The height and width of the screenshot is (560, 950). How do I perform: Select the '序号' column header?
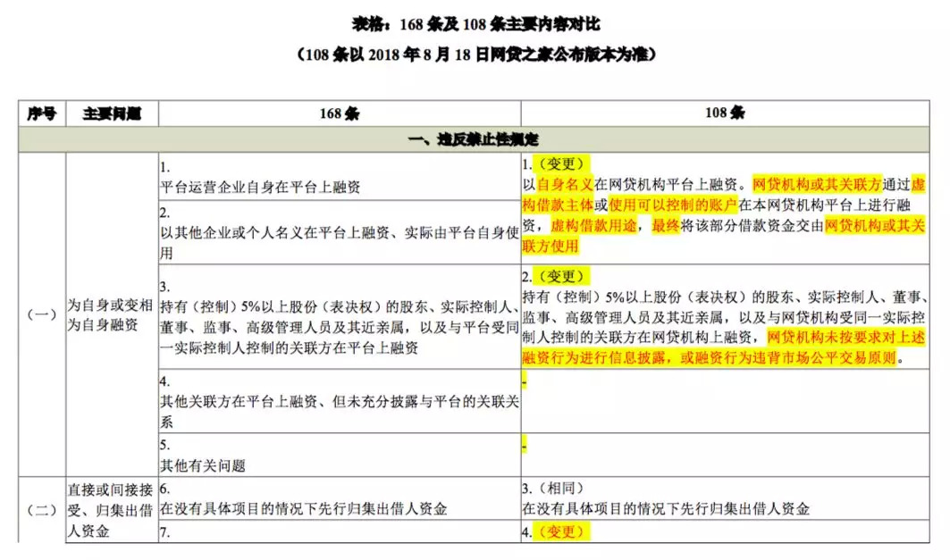point(42,113)
